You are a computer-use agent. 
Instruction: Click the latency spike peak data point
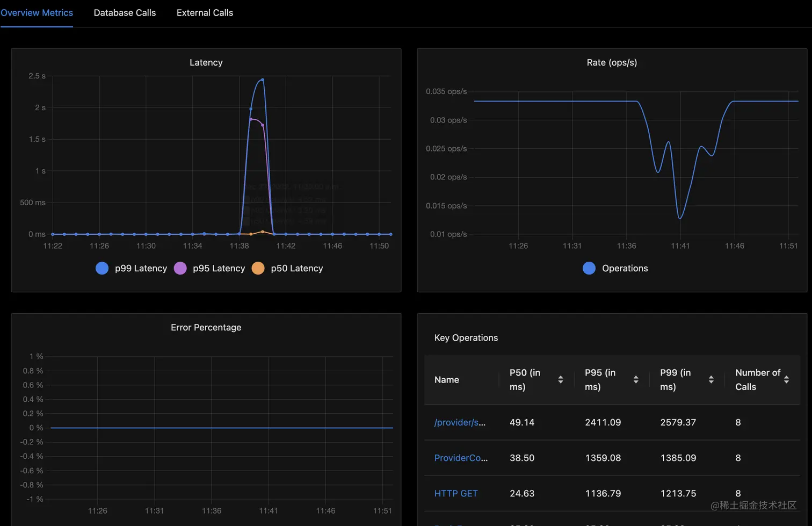(262, 80)
